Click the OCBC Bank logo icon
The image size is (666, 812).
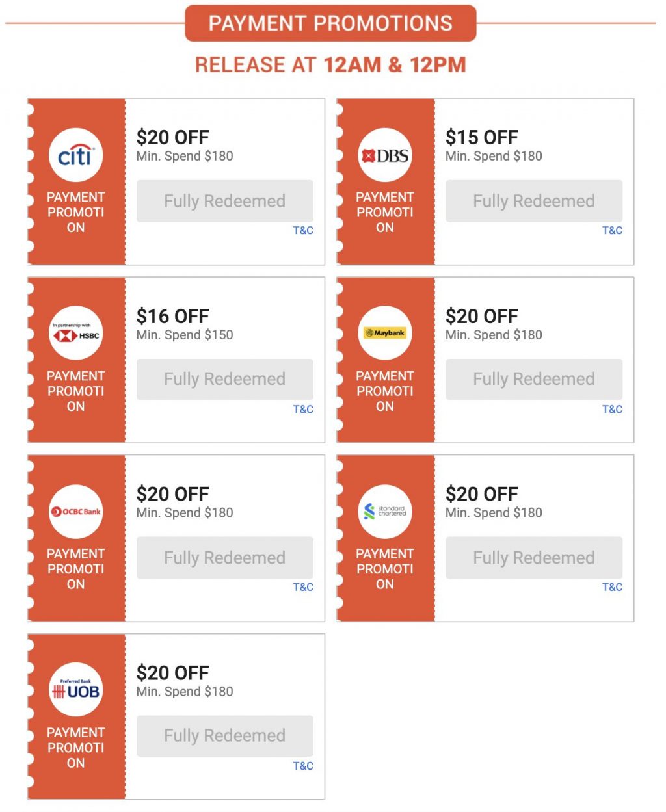pos(76,512)
